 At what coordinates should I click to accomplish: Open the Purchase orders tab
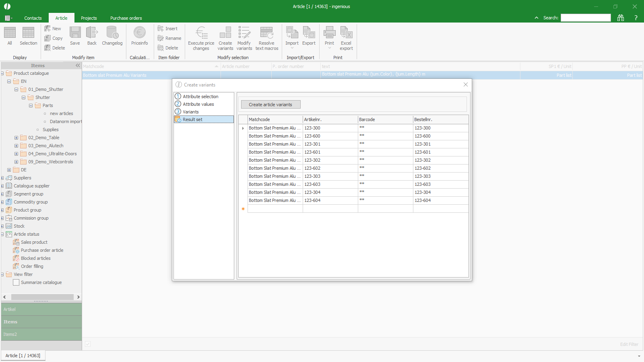(x=126, y=18)
